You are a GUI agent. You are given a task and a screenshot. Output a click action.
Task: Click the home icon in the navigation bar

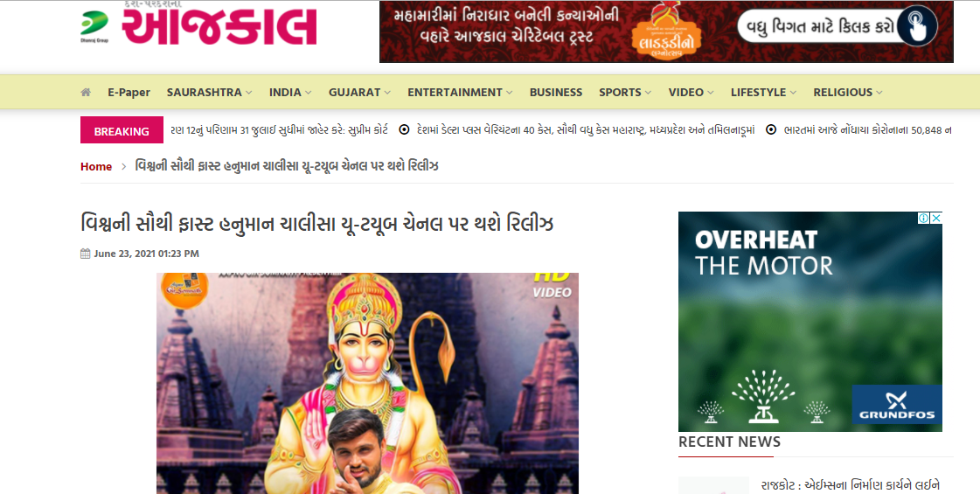(86, 92)
